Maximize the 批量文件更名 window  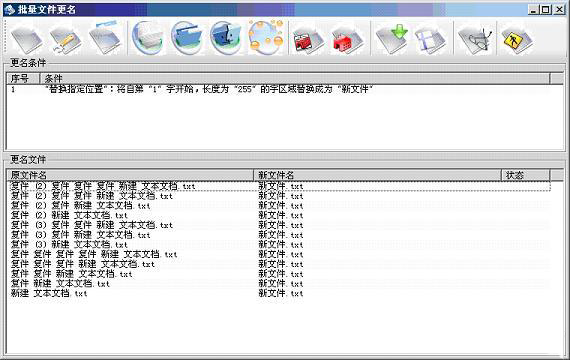[546, 10]
